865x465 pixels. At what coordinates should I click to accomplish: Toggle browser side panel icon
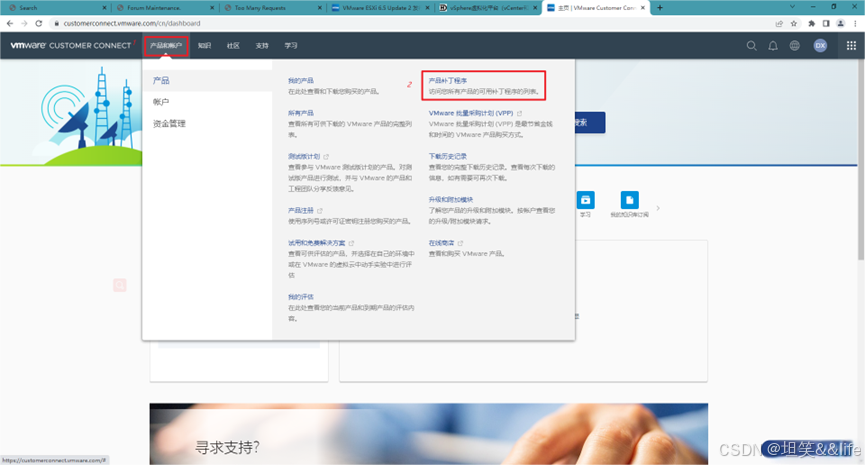click(826, 23)
